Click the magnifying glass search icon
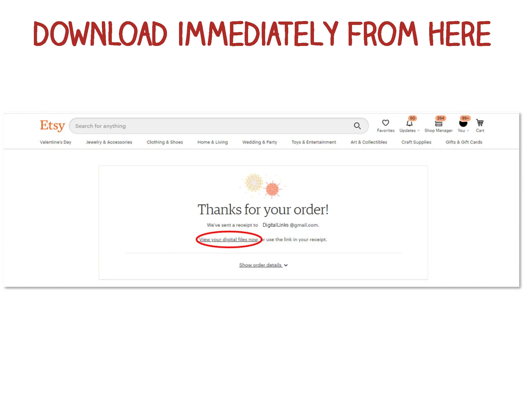This screenshot has width=525, height=420. 357,126
